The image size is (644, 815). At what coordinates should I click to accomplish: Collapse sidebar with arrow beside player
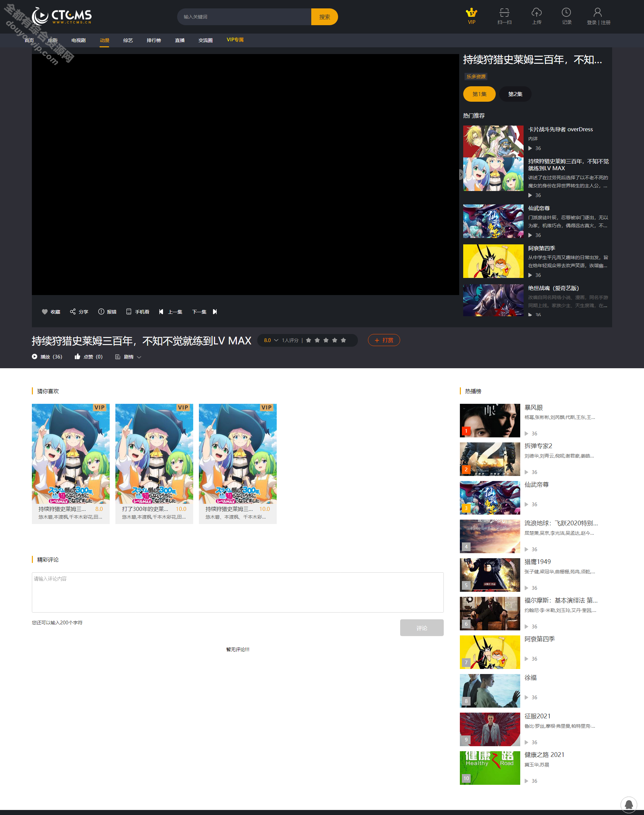(461, 174)
